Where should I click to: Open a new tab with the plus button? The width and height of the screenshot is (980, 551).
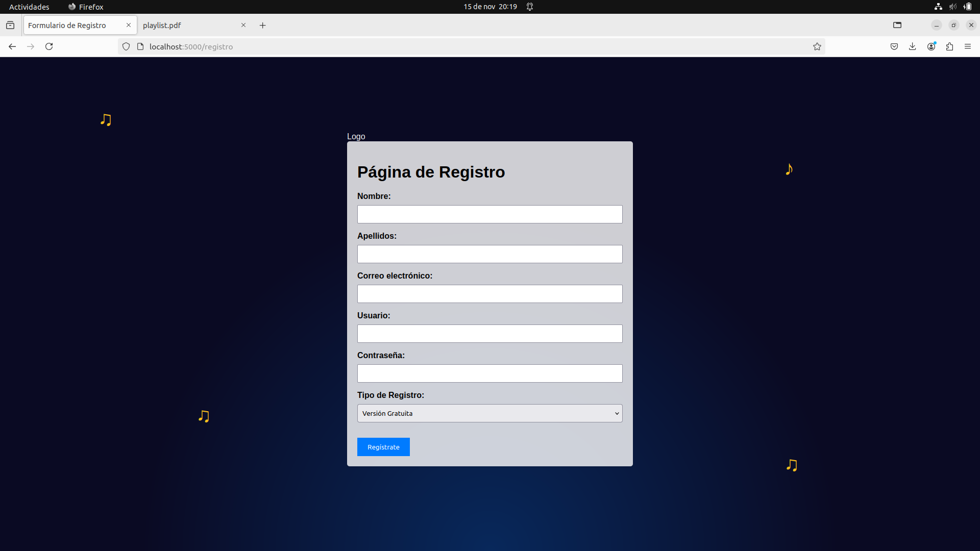click(x=263, y=25)
